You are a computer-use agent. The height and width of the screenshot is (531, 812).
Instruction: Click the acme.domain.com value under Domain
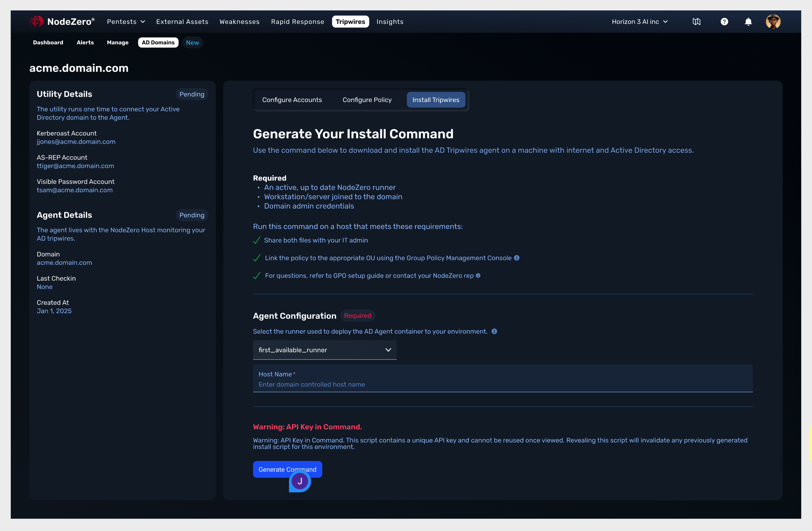click(x=64, y=263)
